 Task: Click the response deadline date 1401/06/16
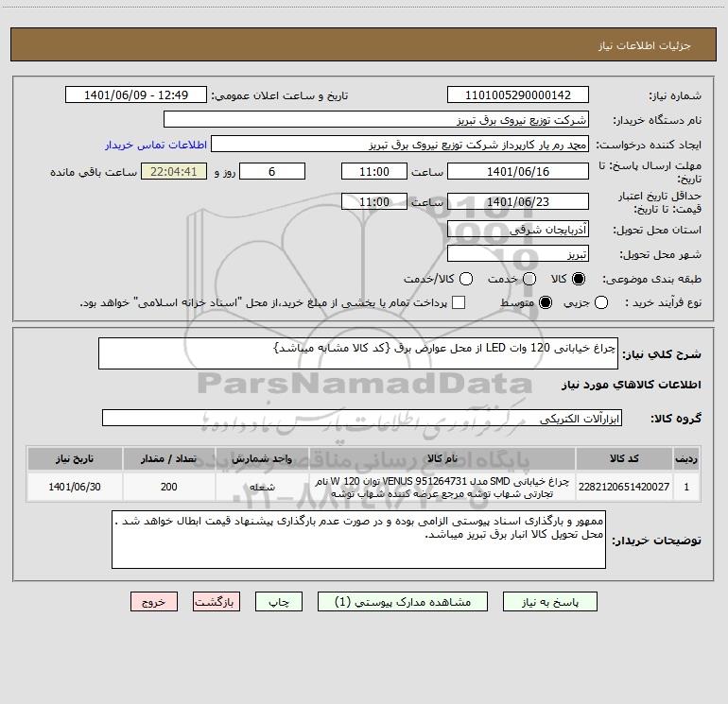pos(518,171)
